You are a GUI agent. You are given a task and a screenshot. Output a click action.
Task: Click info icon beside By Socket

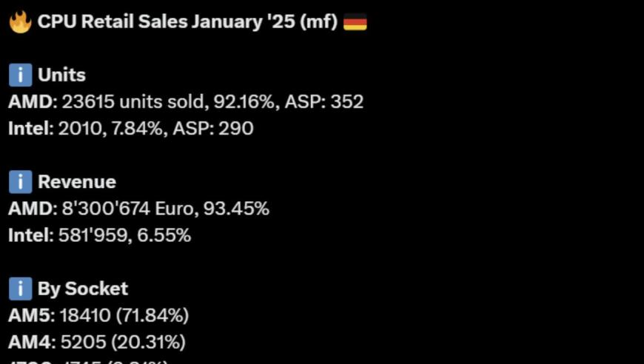(x=21, y=289)
